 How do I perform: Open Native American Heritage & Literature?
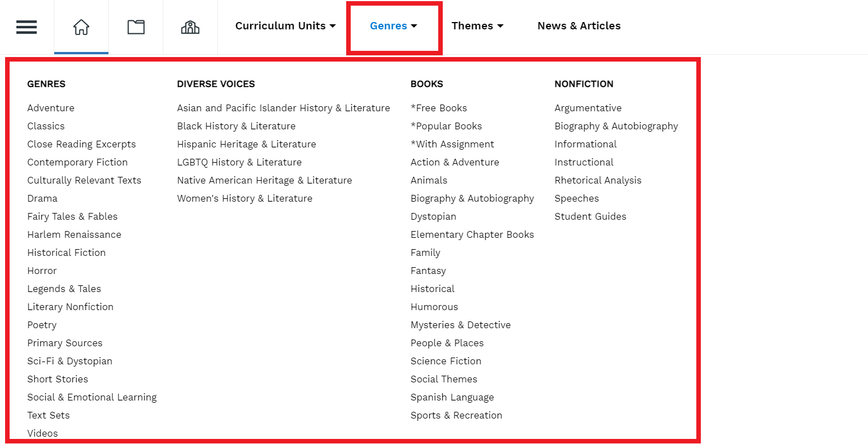264,180
